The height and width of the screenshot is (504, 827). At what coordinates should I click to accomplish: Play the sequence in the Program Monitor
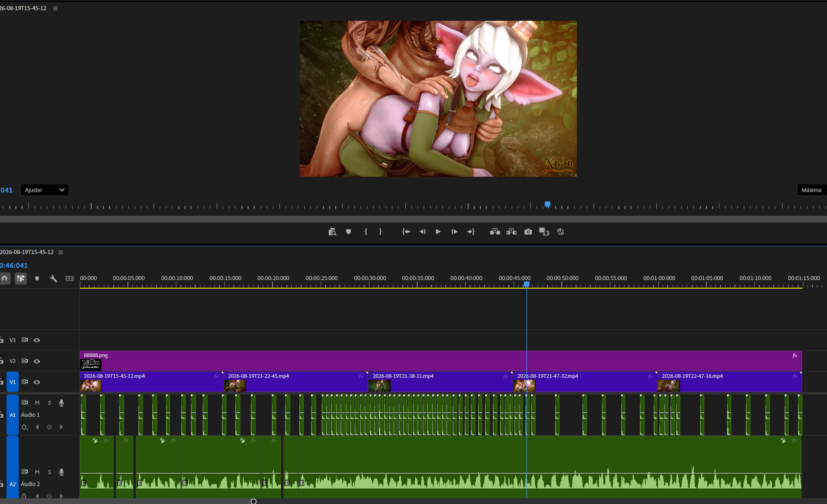pos(438,232)
